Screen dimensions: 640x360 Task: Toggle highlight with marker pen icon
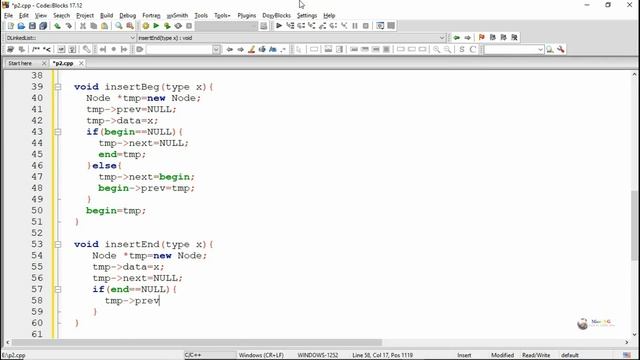[x=251, y=49]
